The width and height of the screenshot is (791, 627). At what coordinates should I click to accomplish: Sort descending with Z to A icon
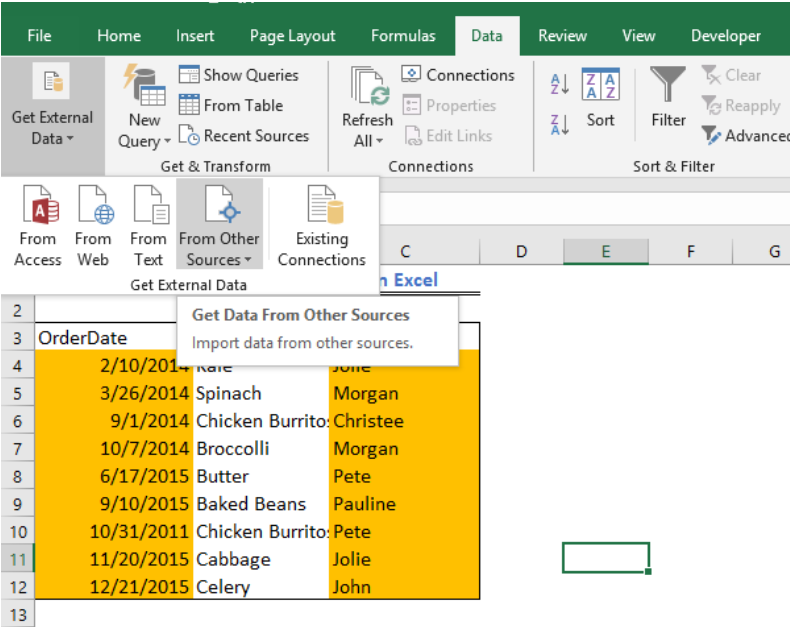pos(560,124)
